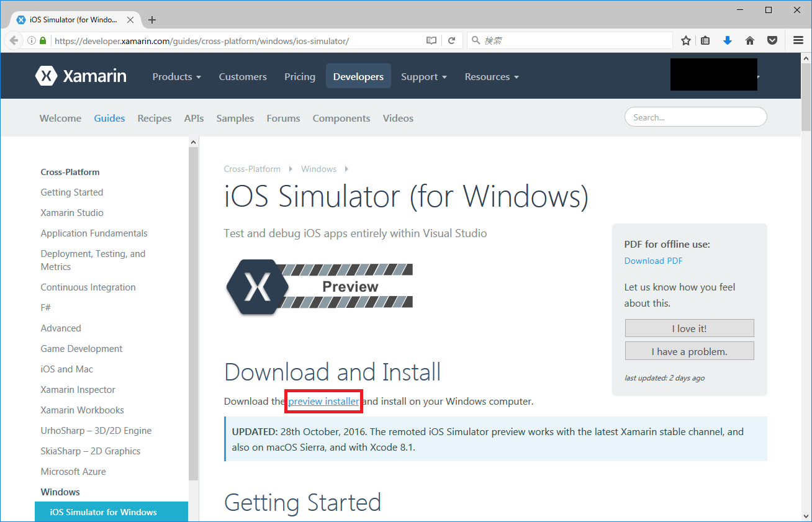Bookmark this page with star icon
812x522 pixels.
tap(686, 40)
